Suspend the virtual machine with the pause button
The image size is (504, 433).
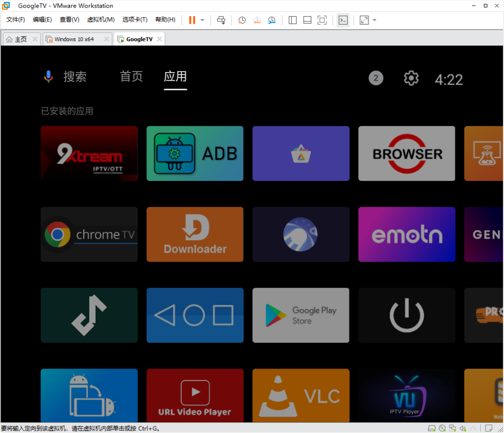point(191,20)
